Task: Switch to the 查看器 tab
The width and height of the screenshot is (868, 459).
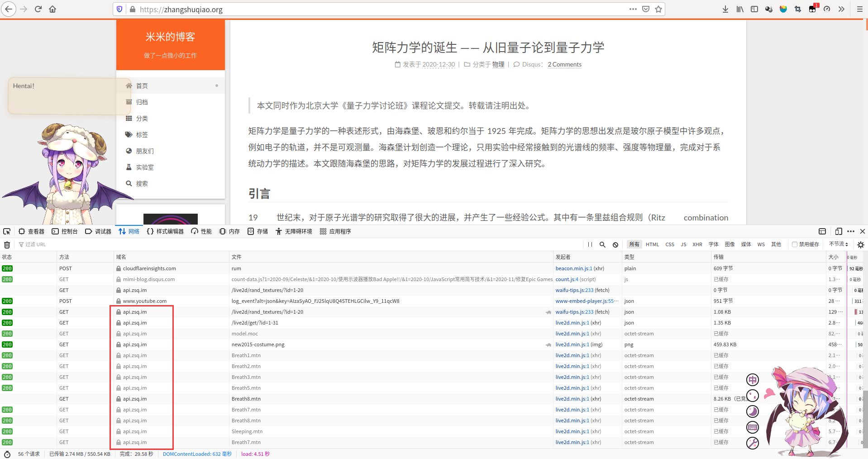Action: 31,231
